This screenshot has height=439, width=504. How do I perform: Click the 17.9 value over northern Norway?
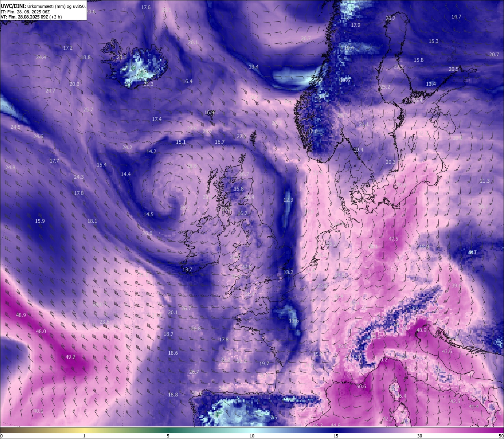(x=356, y=25)
